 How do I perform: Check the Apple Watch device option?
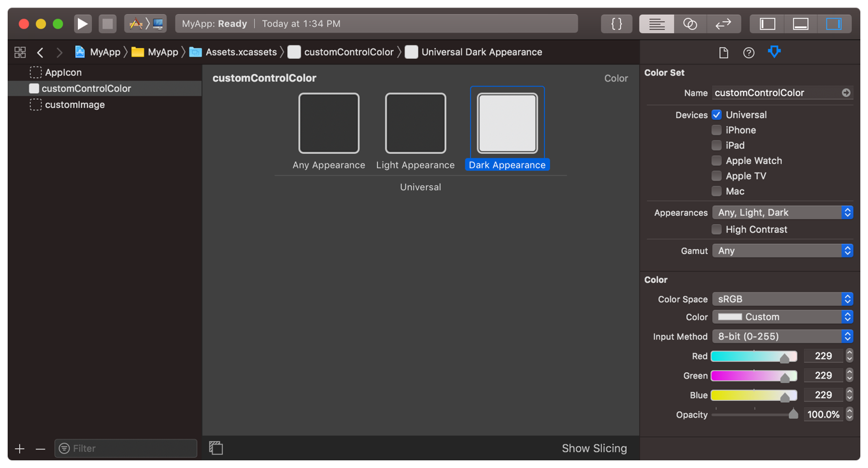coord(717,161)
